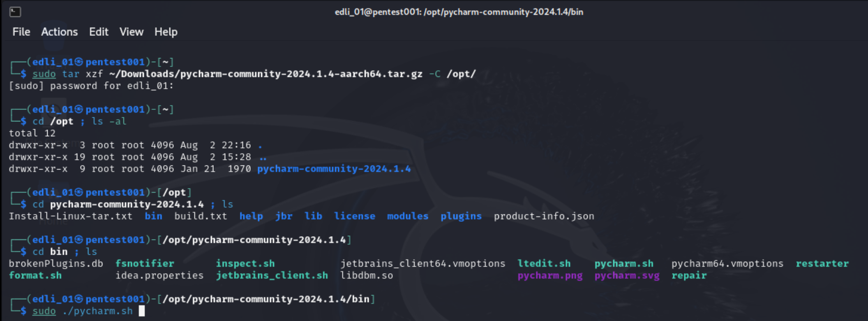Click the 'cd bin ; ls' command
Viewport: 868px width, 321px height.
pyautogui.click(x=65, y=252)
